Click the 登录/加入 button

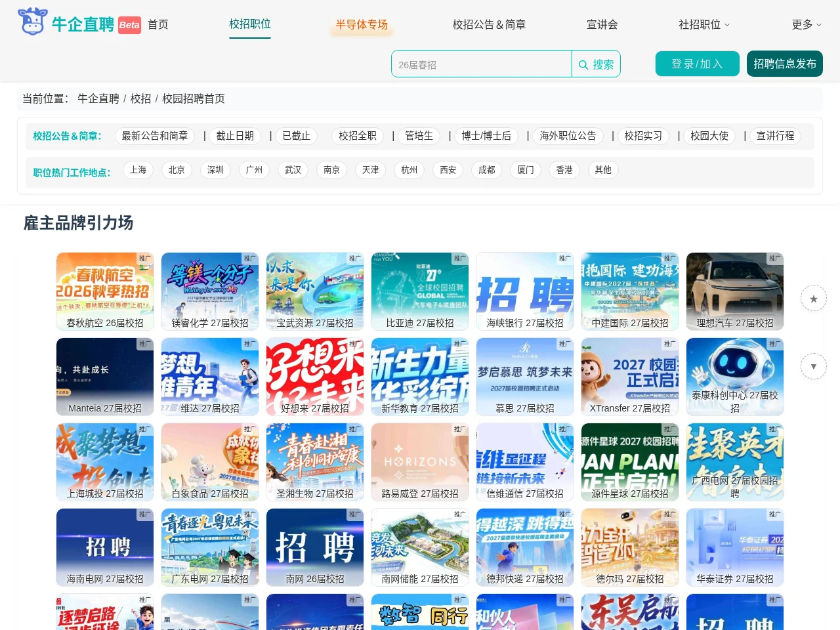point(698,64)
